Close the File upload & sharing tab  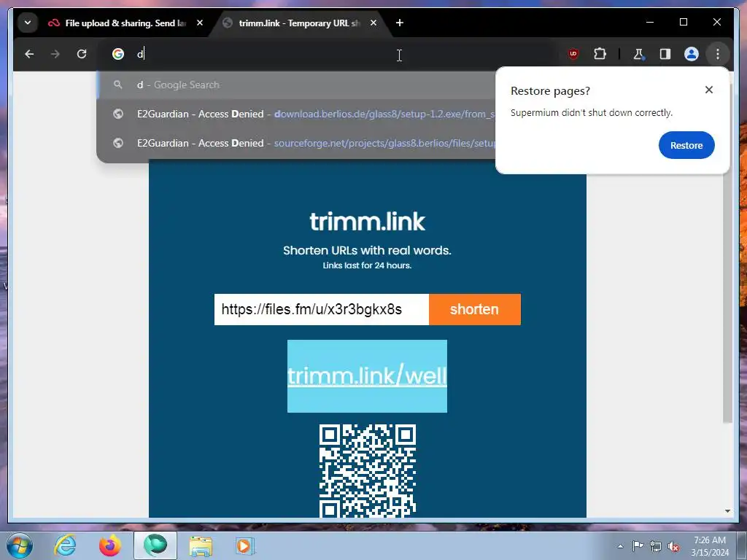[x=200, y=23]
